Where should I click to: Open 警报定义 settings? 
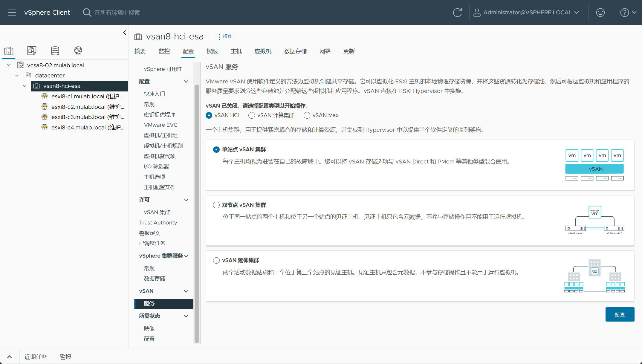(149, 233)
